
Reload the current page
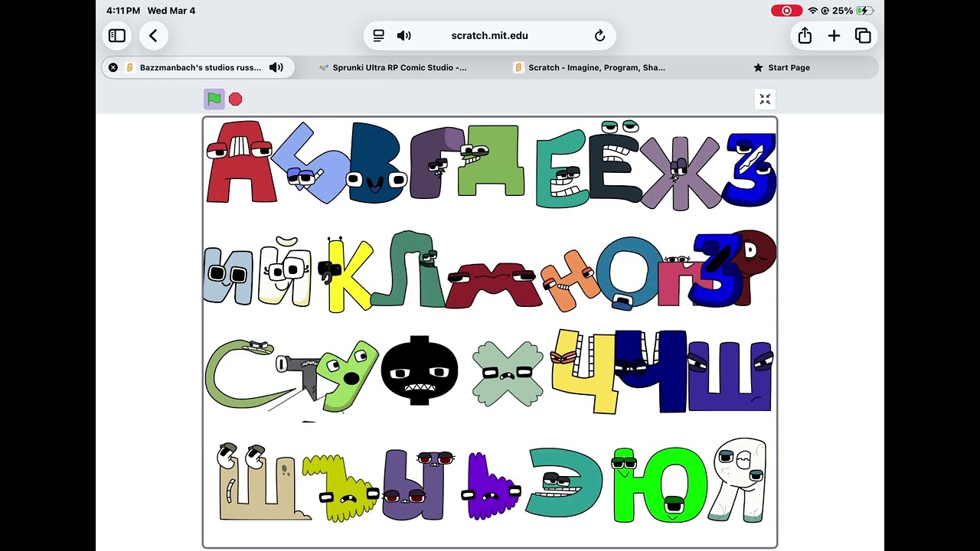pyautogui.click(x=599, y=35)
